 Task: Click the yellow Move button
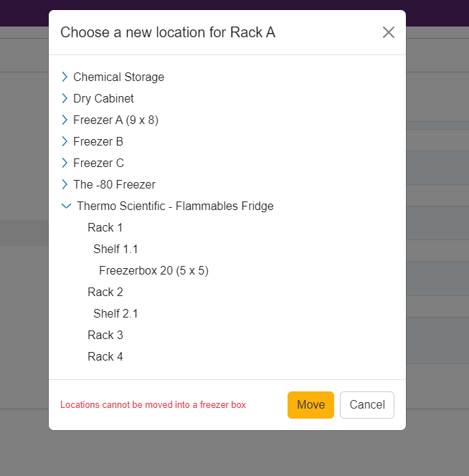click(x=311, y=405)
